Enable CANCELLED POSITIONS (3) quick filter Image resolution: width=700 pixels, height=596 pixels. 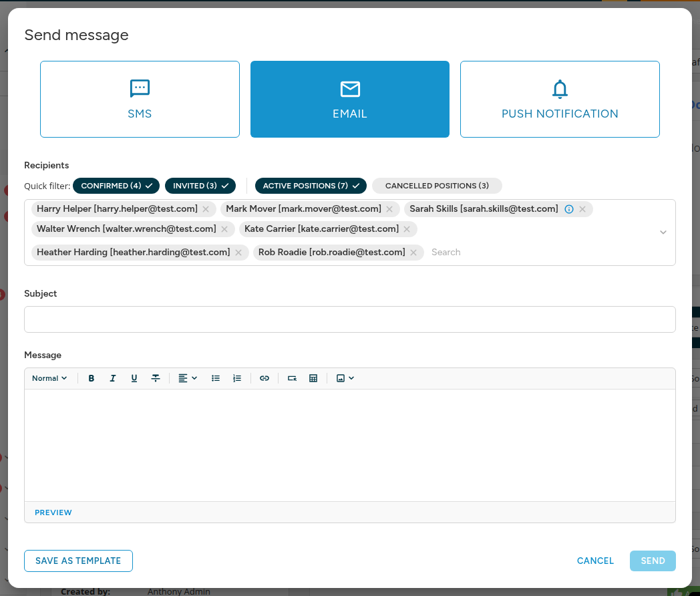tap(437, 186)
